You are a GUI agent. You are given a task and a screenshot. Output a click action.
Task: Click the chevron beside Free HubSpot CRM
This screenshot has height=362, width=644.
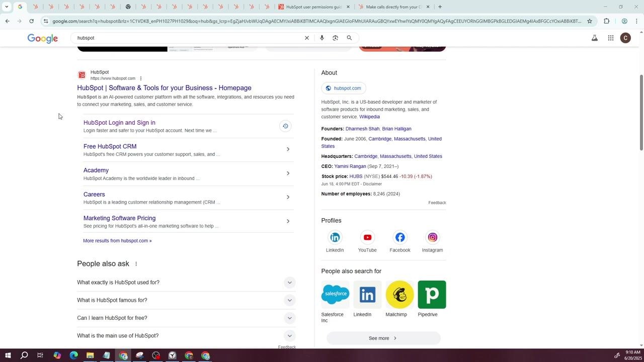point(288,149)
